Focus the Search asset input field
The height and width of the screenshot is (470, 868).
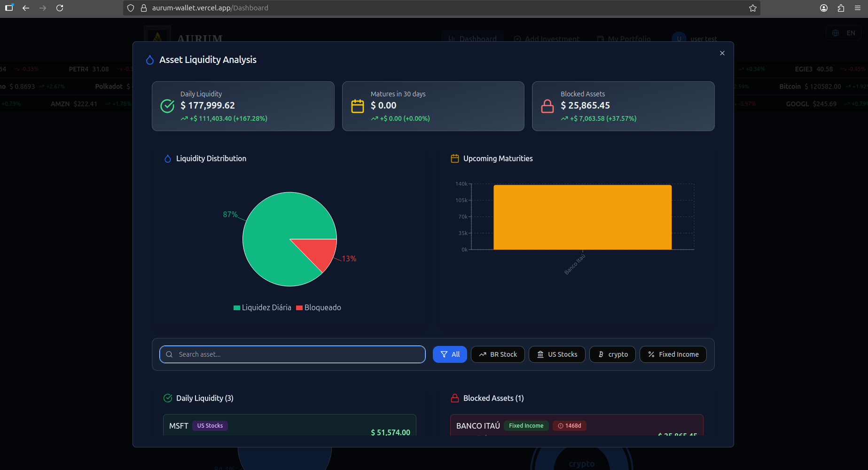pyautogui.click(x=292, y=354)
